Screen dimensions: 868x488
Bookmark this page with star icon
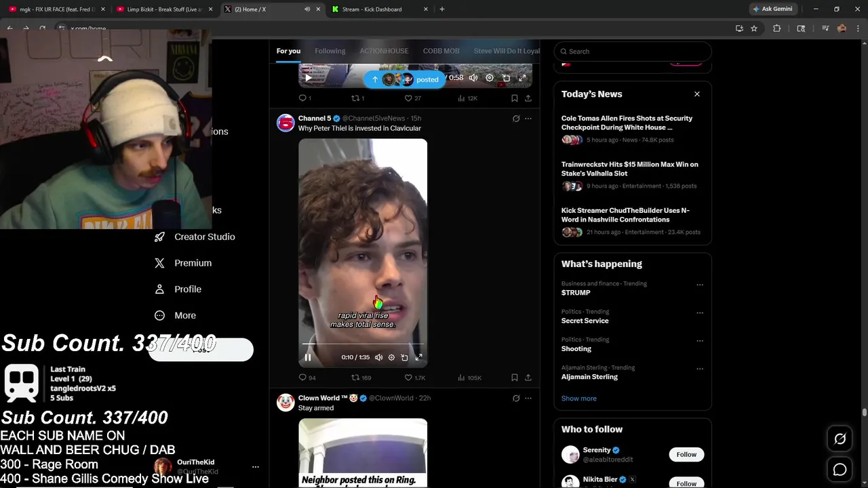(x=754, y=28)
